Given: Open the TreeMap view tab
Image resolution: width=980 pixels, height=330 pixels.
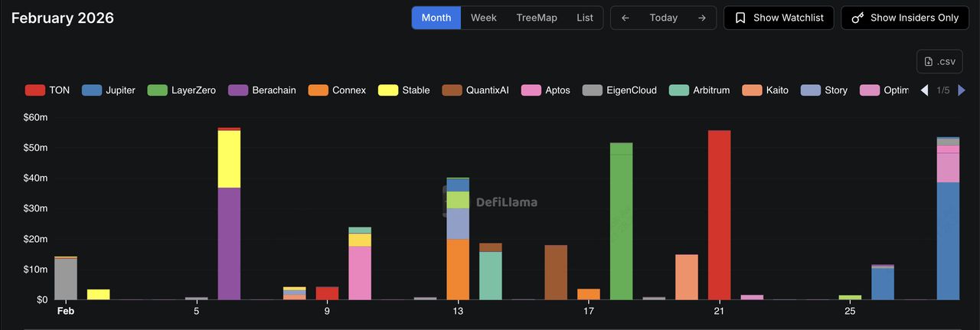Looking at the screenshot, I should pos(537,18).
